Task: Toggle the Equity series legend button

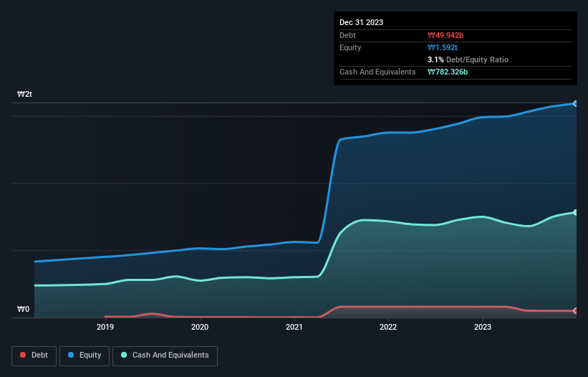Action: [85, 355]
